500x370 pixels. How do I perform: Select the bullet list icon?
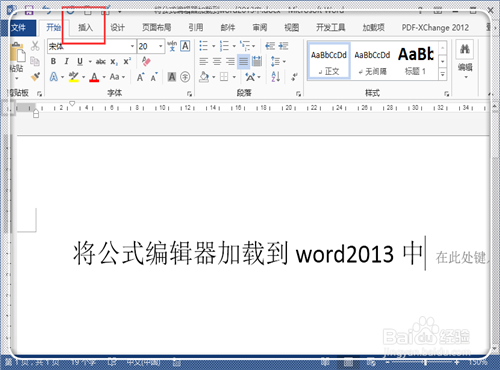click(x=203, y=46)
